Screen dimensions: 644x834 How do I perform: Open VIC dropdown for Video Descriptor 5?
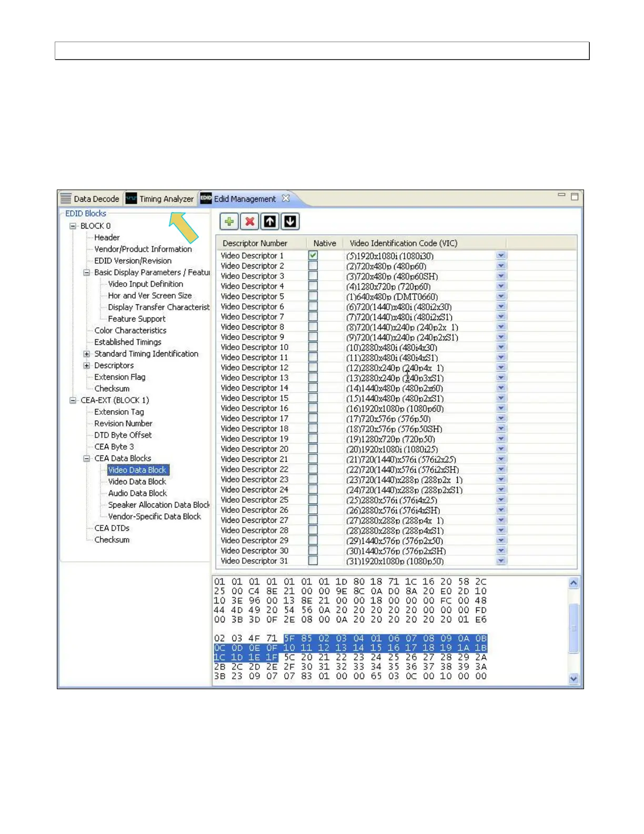click(x=501, y=296)
